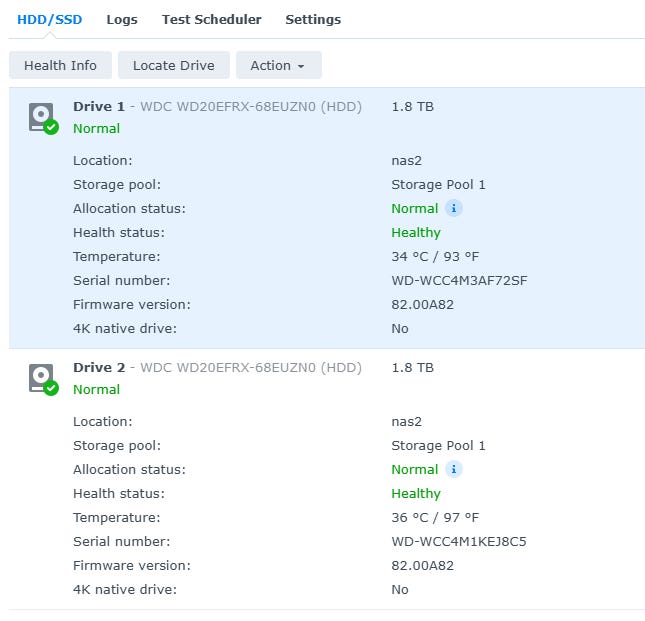Viewport: 645px width, 621px height.
Task: Click the green checkmark badge on Drive 2
Action: coord(51,388)
